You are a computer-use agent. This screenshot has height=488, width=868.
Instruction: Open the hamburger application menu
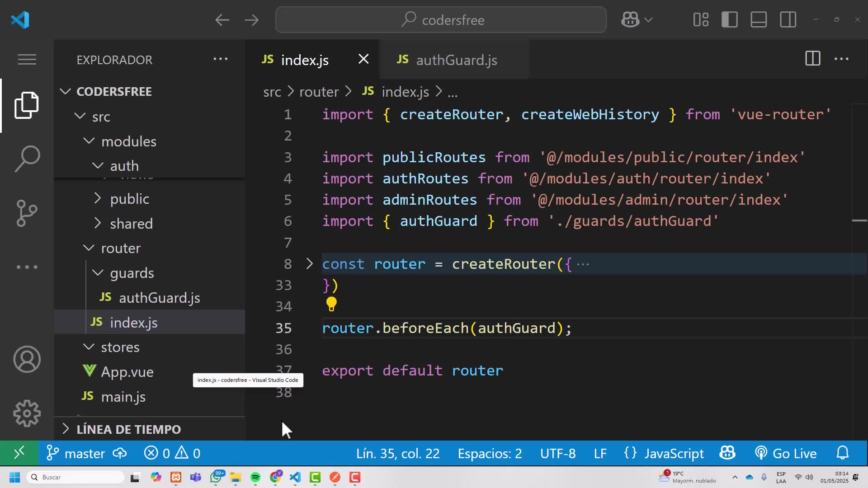point(27,60)
